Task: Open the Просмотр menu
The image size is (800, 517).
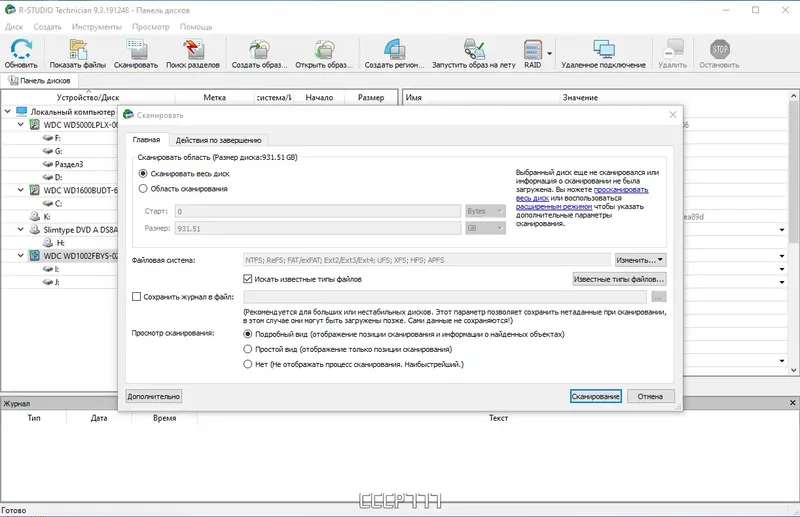Action: 151,27
